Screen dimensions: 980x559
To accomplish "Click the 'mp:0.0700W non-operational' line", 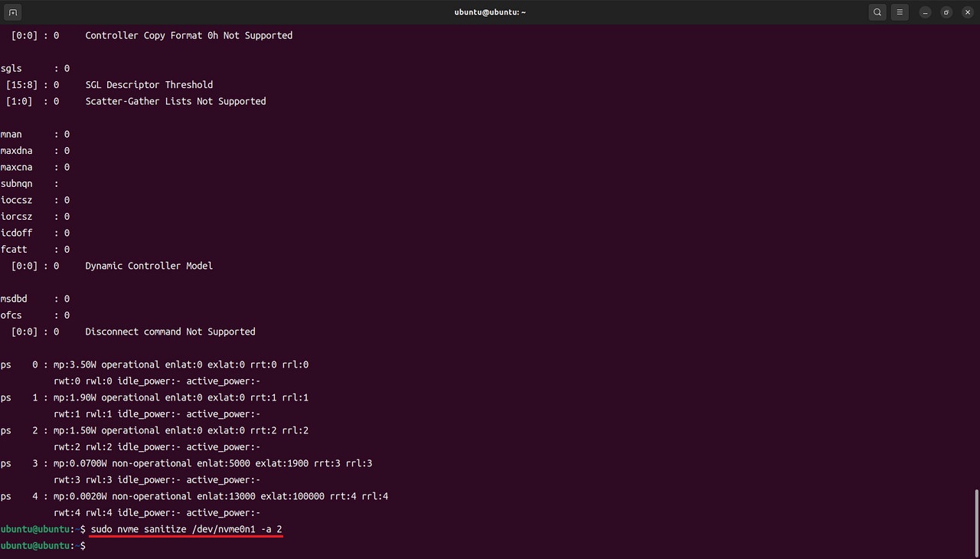I will [x=186, y=463].
